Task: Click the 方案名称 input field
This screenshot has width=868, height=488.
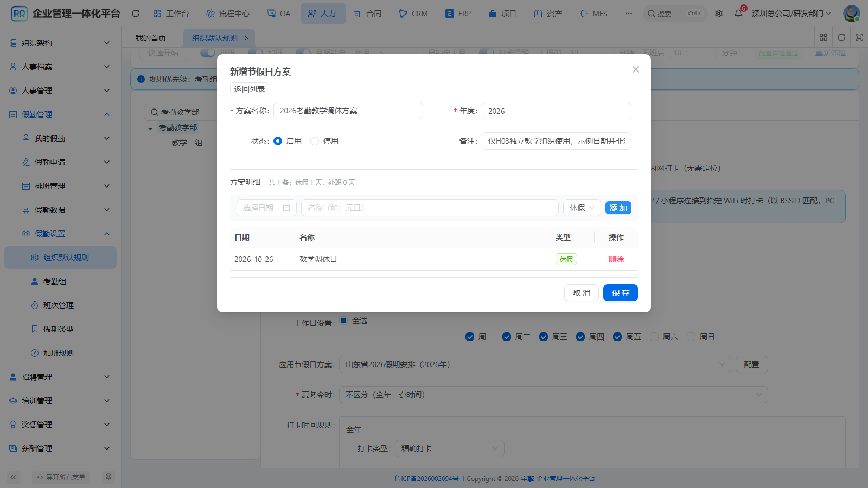Action: pos(348,111)
